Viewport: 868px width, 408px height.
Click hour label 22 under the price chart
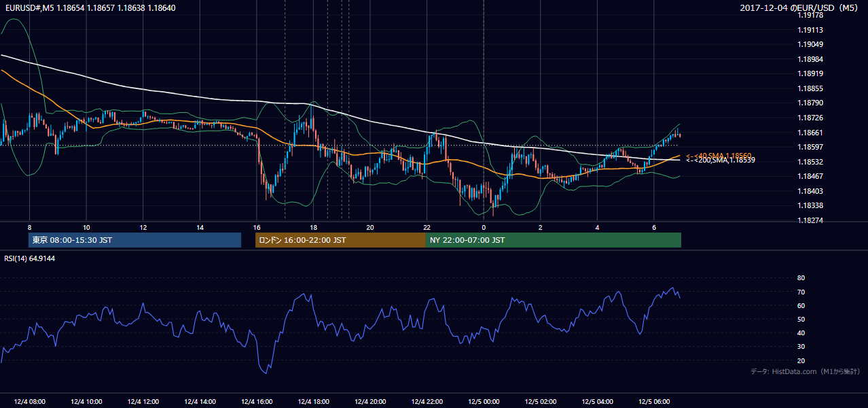click(427, 227)
